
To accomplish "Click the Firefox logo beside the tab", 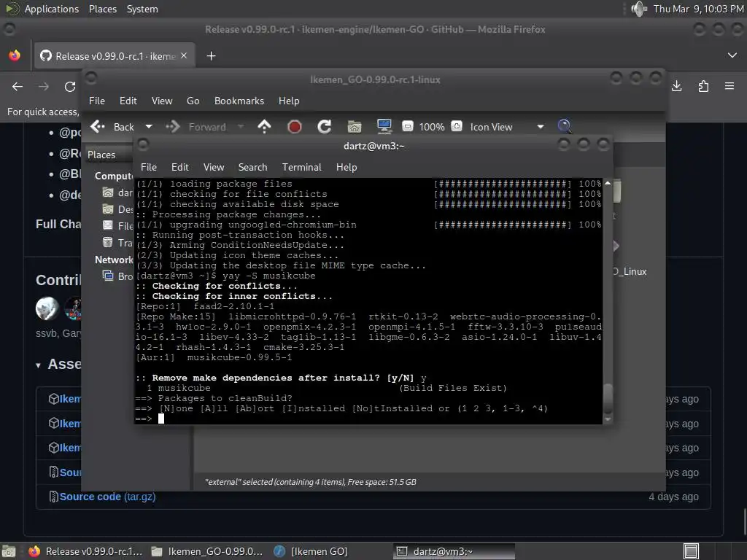I will [15, 55].
